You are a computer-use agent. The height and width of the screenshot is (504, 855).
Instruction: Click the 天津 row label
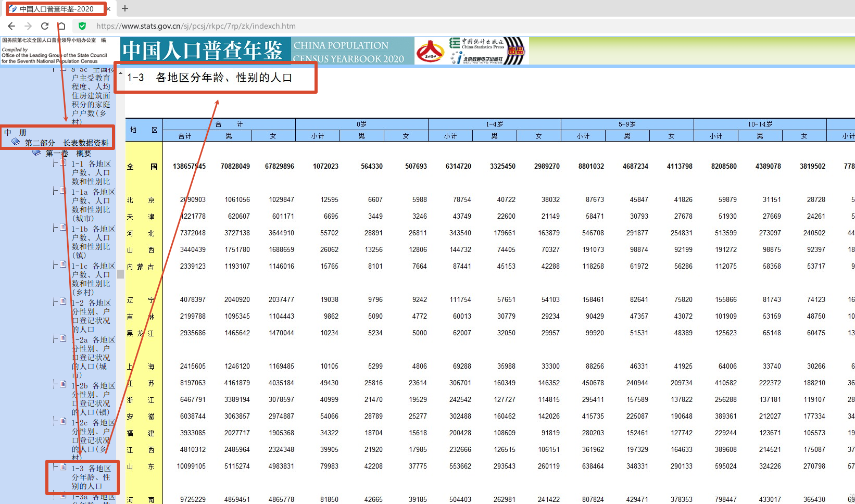point(141,217)
